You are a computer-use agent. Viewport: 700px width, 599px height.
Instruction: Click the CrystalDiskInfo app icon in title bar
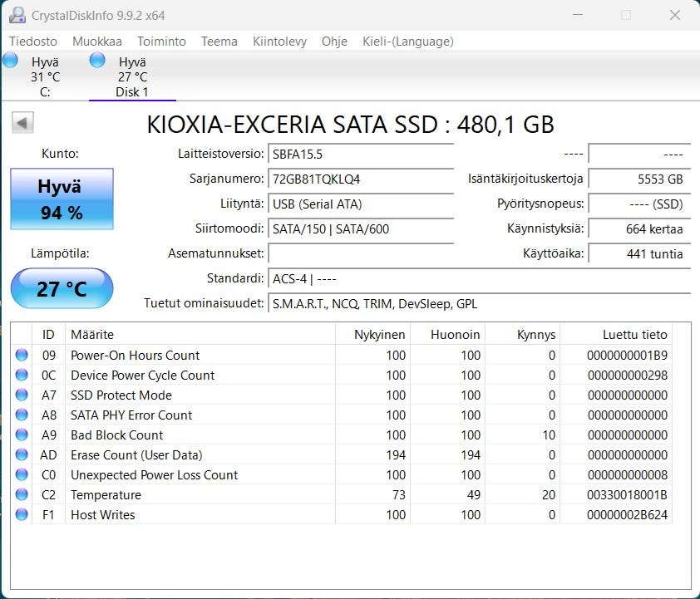point(17,15)
